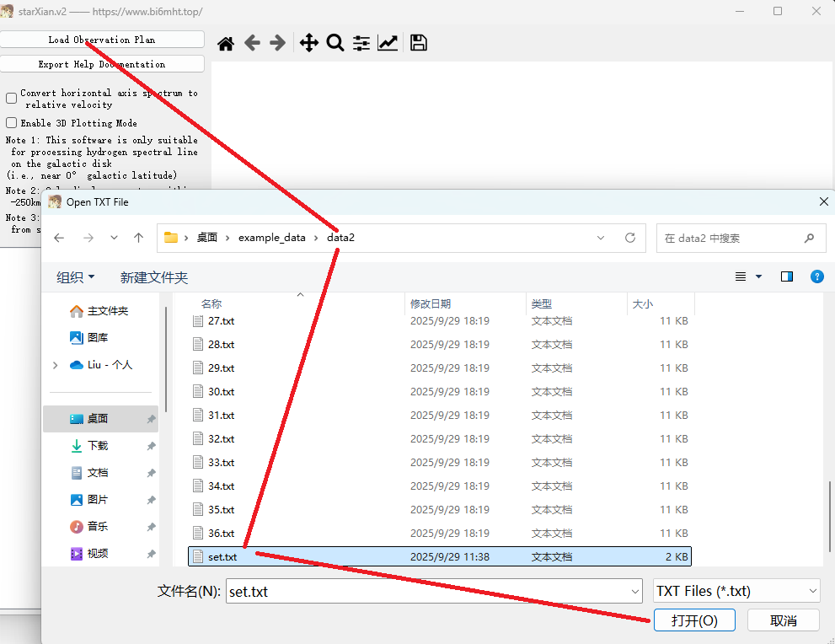Click the 打开(O) button
The height and width of the screenshot is (644, 835).
(693, 620)
